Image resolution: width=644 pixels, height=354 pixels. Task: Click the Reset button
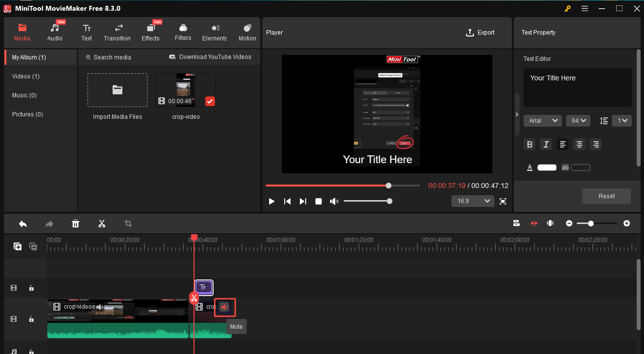pos(606,196)
